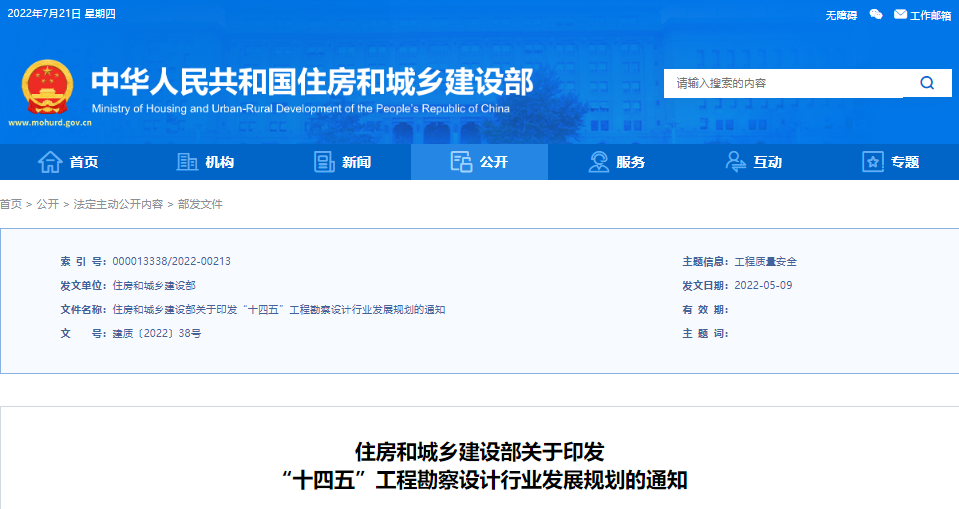The width and height of the screenshot is (959, 509).
Task: Open the 服务 navigation tab
Action: [x=616, y=162]
